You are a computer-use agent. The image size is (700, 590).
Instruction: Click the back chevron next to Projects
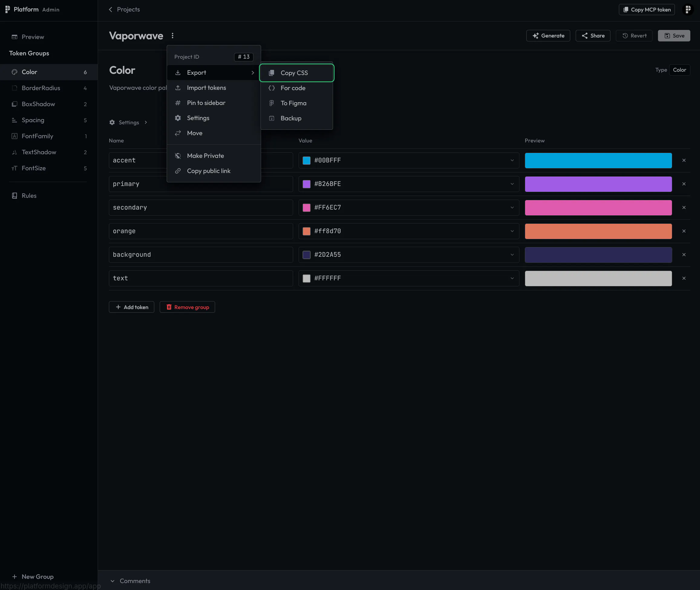coord(110,9)
